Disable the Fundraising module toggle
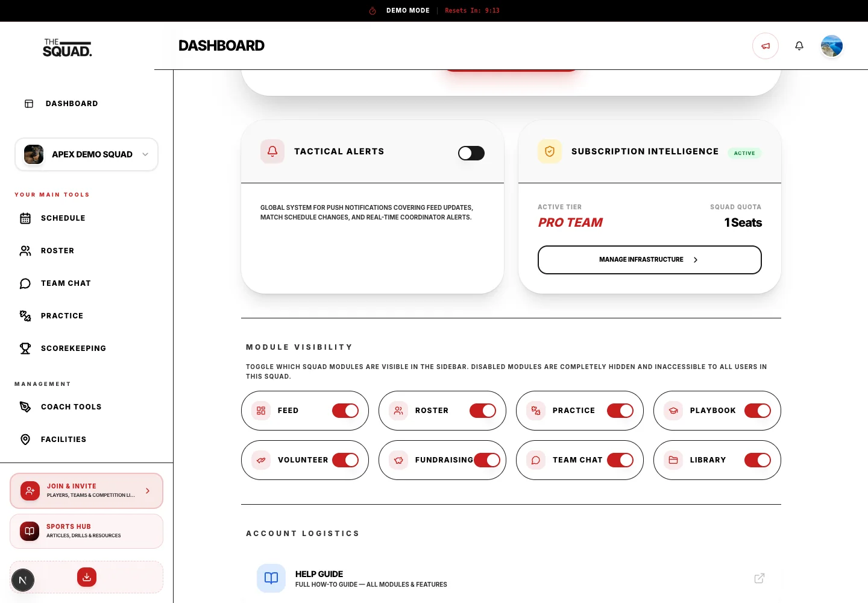 click(487, 460)
